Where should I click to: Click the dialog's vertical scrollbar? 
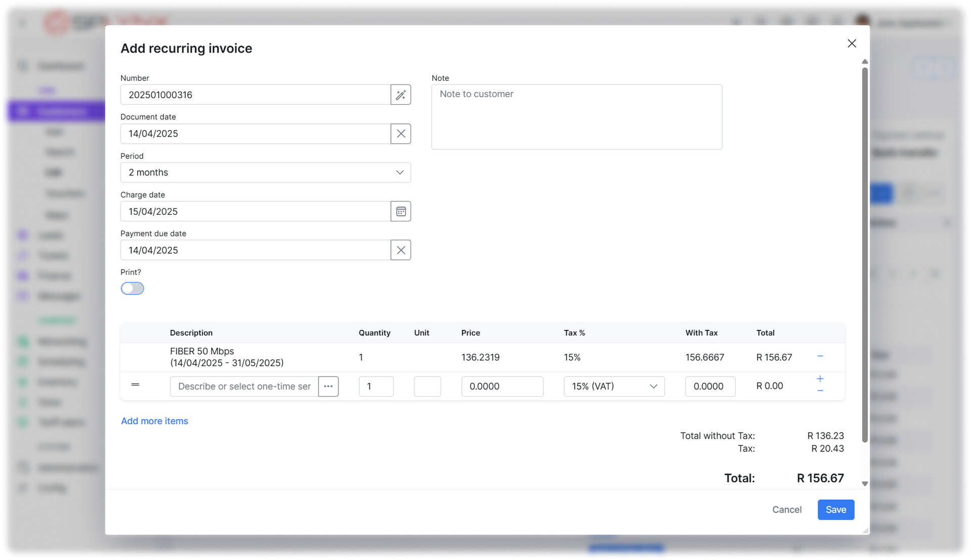[865, 253]
